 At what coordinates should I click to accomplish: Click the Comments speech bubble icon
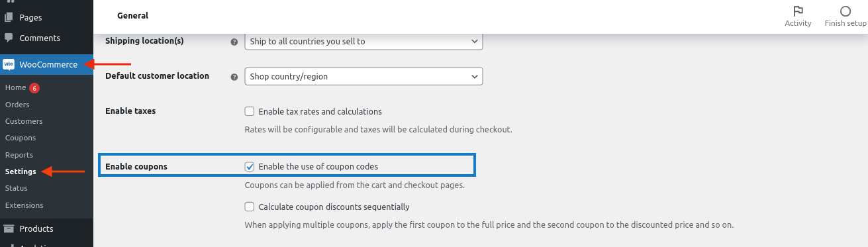[9, 38]
